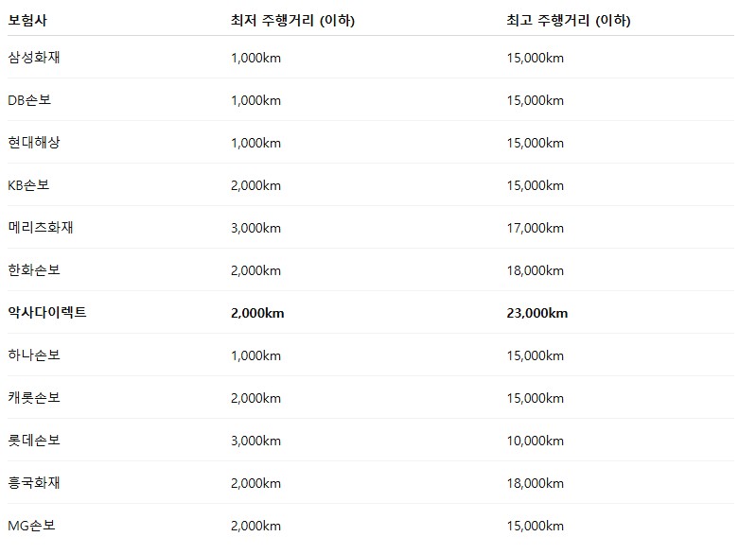Screen dimensions: 756x554
Task: Select the DB손보 row label
Action: (29, 100)
